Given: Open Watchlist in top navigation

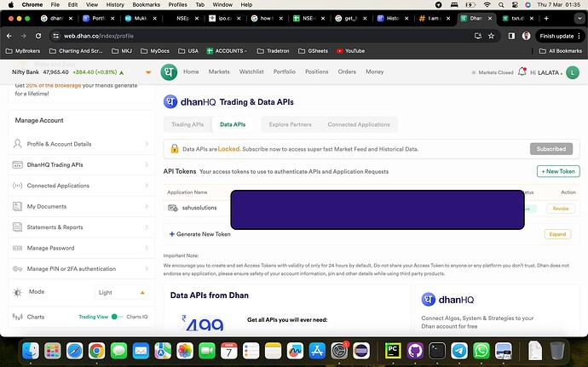Looking at the screenshot, I should 251,72.
